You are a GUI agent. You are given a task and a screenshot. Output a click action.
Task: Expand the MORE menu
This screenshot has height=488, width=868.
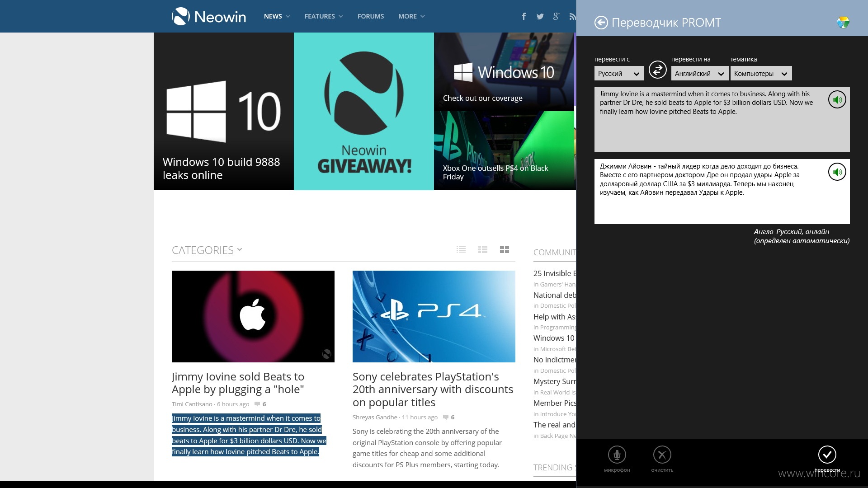coord(411,16)
